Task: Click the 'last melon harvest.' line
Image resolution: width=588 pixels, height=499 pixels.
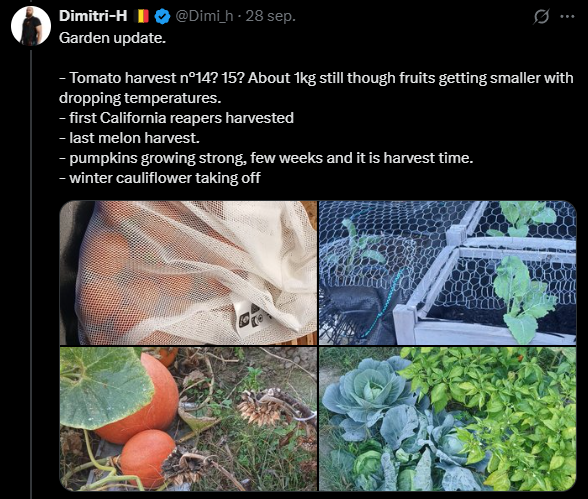Action: 129,138
